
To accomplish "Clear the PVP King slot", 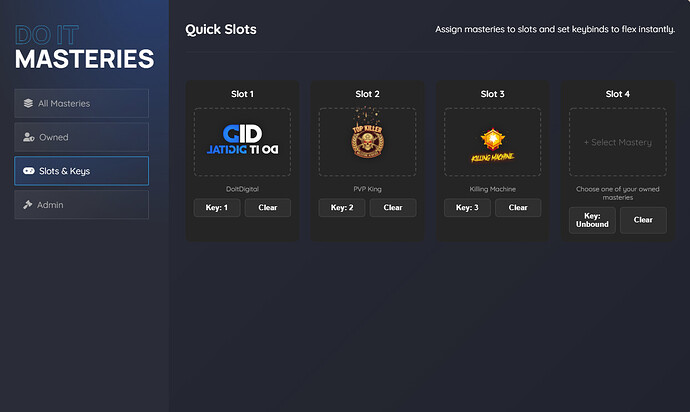I will (393, 207).
